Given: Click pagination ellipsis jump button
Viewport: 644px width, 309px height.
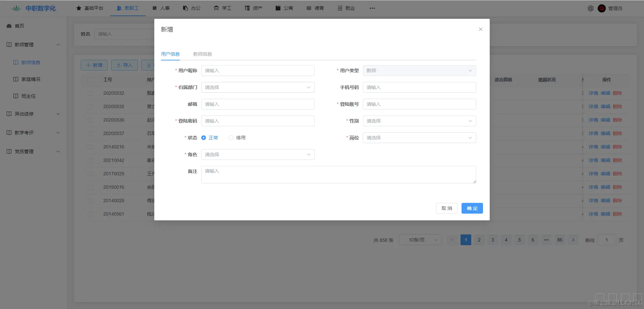Looking at the screenshot, I should click(546, 240).
